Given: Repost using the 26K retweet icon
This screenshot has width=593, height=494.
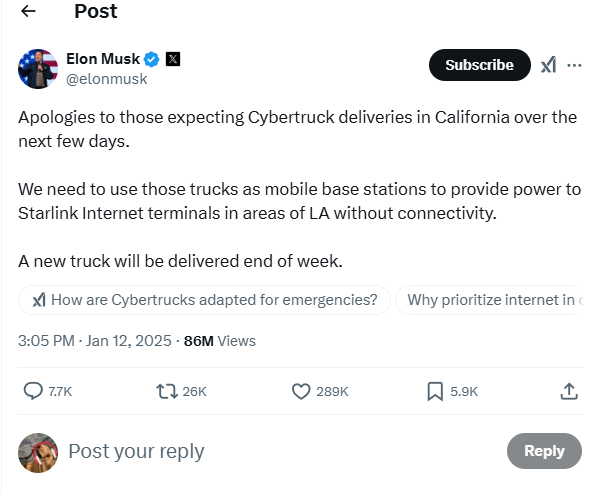Looking at the screenshot, I should click(x=167, y=391).
